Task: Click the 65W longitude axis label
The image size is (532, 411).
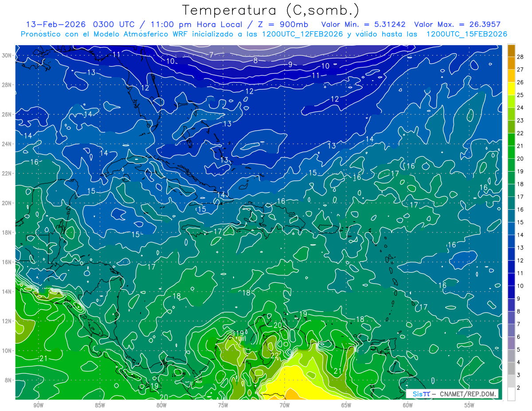Action: click(346, 405)
